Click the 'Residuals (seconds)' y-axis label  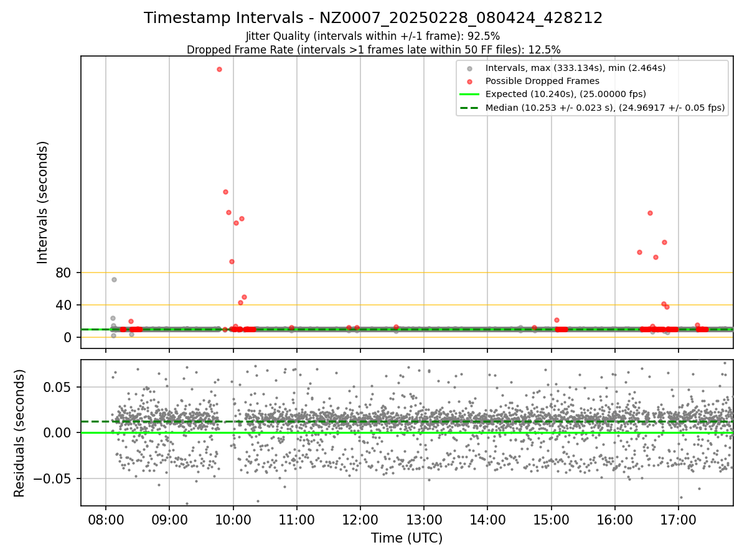[19, 433]
